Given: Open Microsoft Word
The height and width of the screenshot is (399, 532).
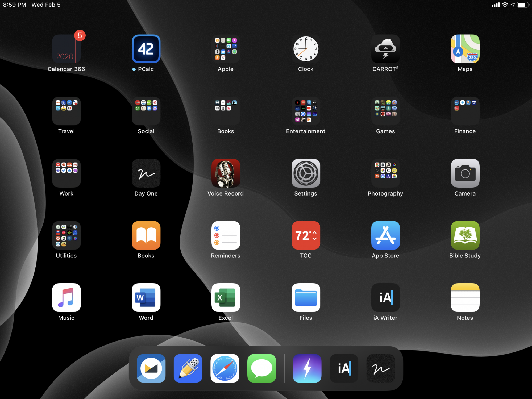Looking at the screenshot, I should [146, 297].
